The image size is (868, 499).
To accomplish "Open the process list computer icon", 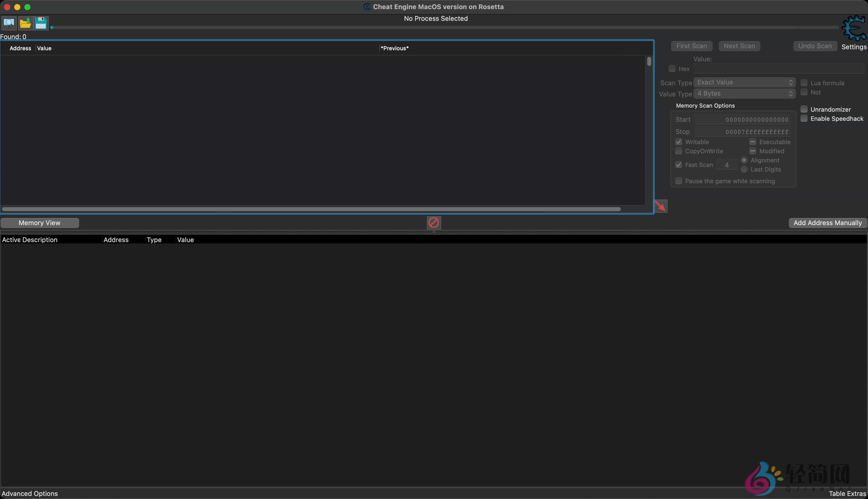I will click(x=9, y=23).
